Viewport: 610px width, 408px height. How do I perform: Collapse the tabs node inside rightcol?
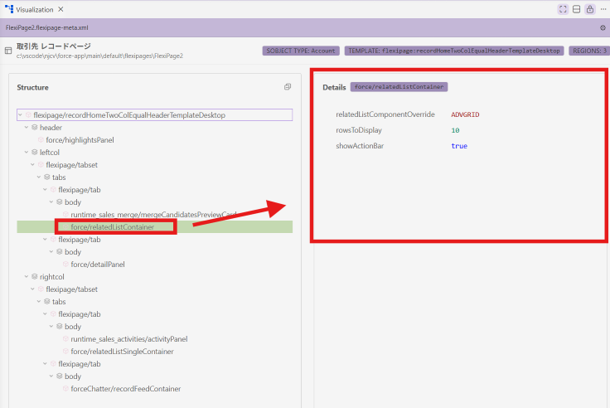point(39,302)
